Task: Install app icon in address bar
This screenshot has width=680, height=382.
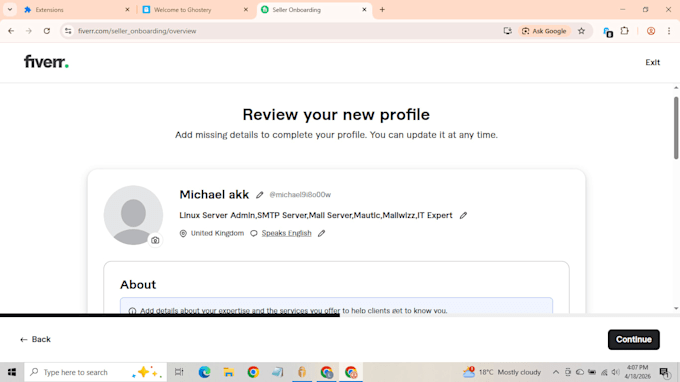Action: (x=507, y=31)
